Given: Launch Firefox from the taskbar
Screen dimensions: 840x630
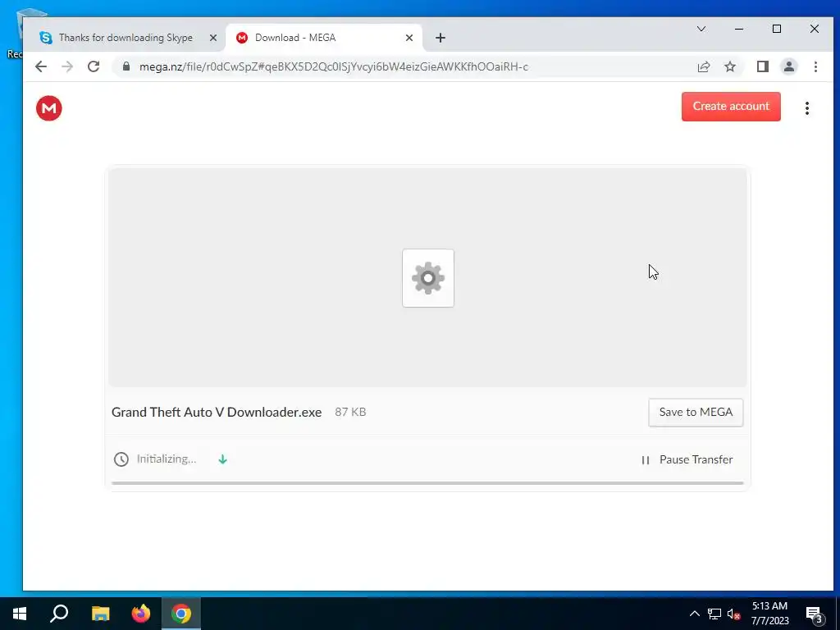Looking at the screenshot, I should point(141,614).
